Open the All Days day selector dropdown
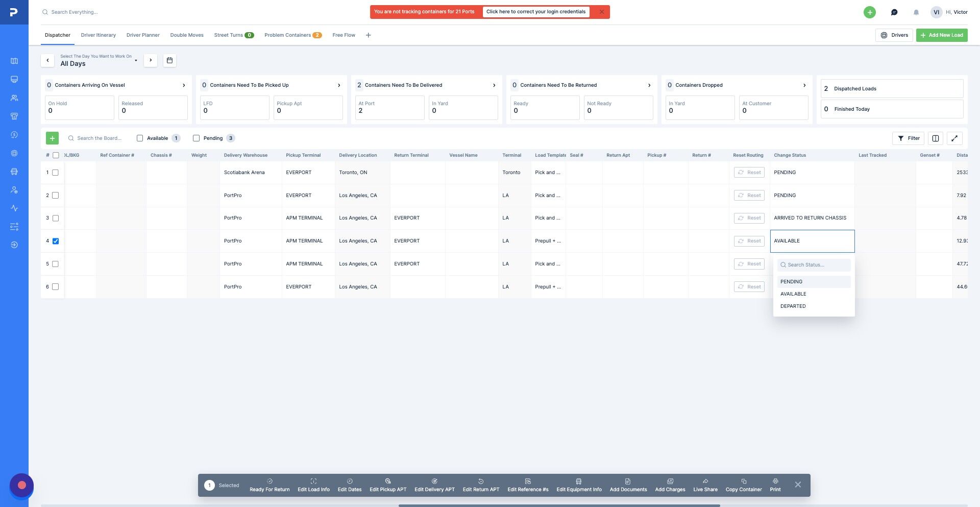 pos(99,60)
